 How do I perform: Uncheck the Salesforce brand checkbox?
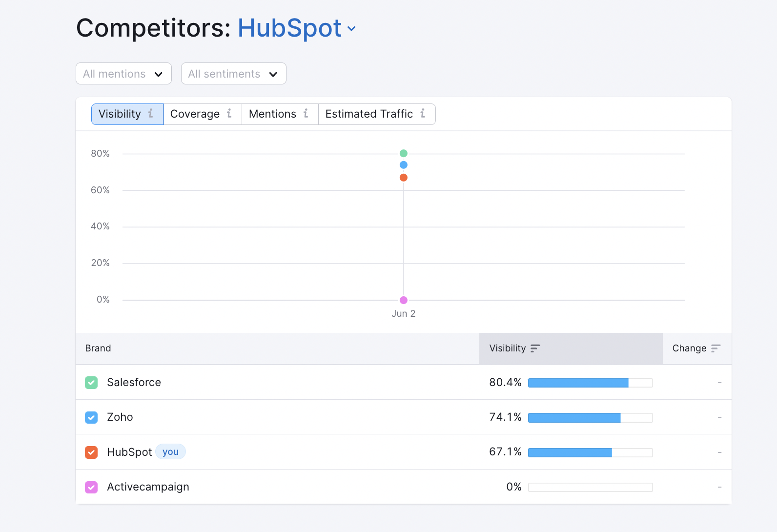click(91, 383)
